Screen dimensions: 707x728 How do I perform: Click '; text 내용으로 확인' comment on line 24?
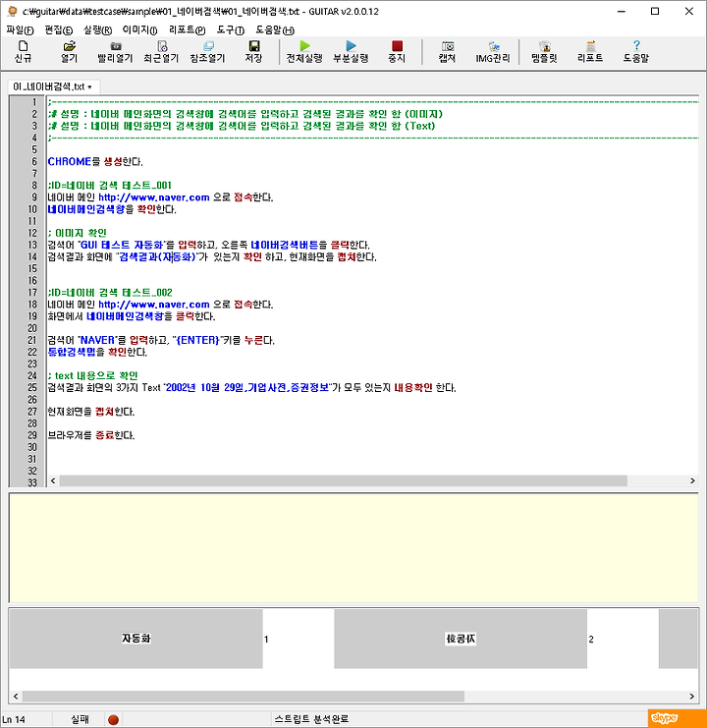coord(92,376)
